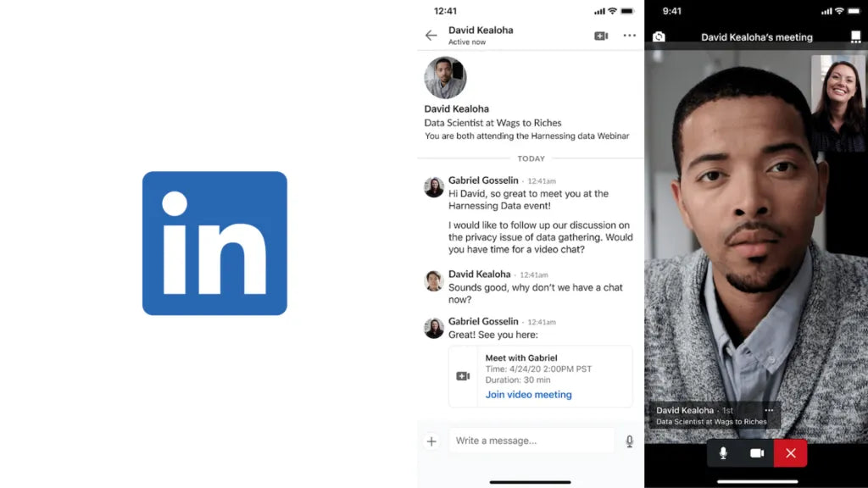This screenshot has width=868, height=488.
Task: Select the Today divider in the chat
Action: coord(531,158)
